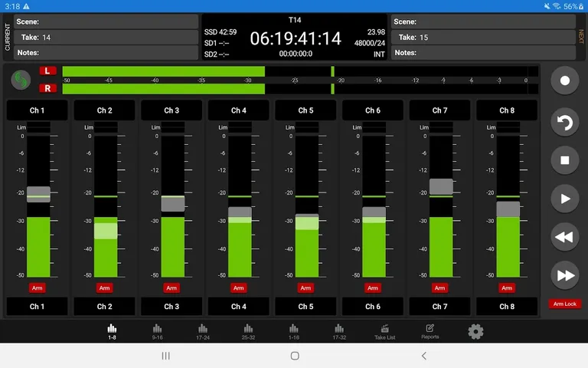Tap the top Ch 6 name label
588x368 pixels.
[373, 110]
